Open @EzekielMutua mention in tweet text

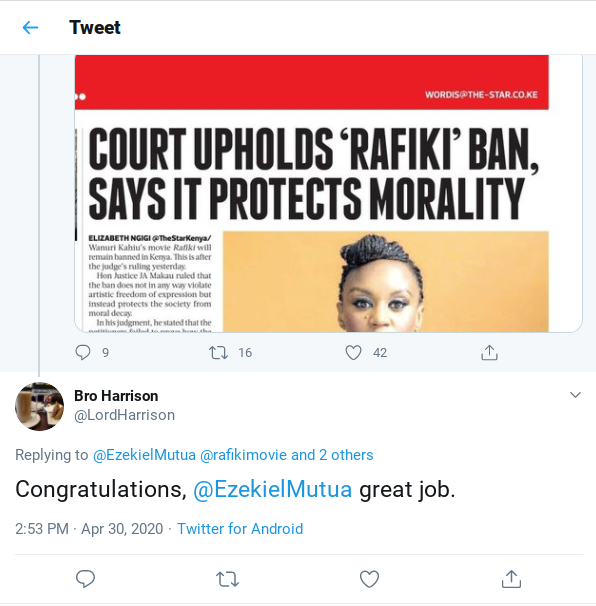point(272,489)
